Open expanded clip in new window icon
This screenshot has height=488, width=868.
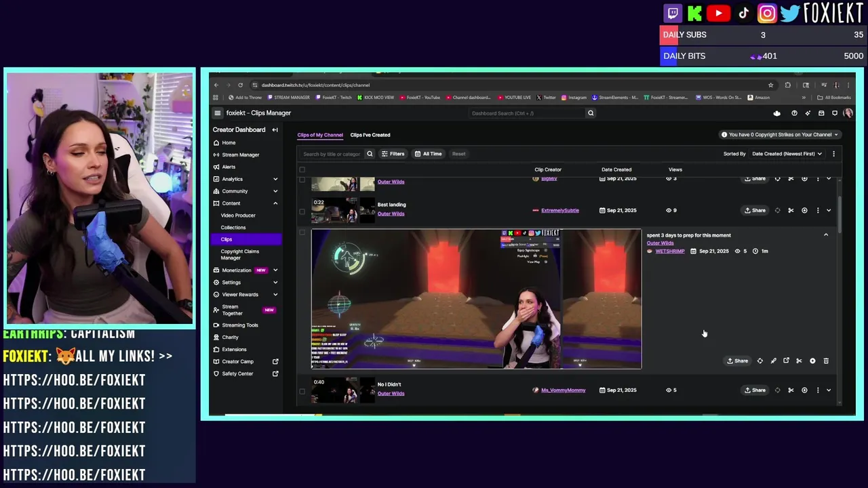786,361
